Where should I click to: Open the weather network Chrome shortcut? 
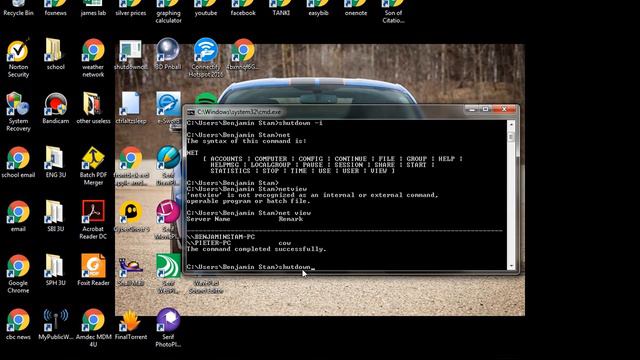point(93,58)
